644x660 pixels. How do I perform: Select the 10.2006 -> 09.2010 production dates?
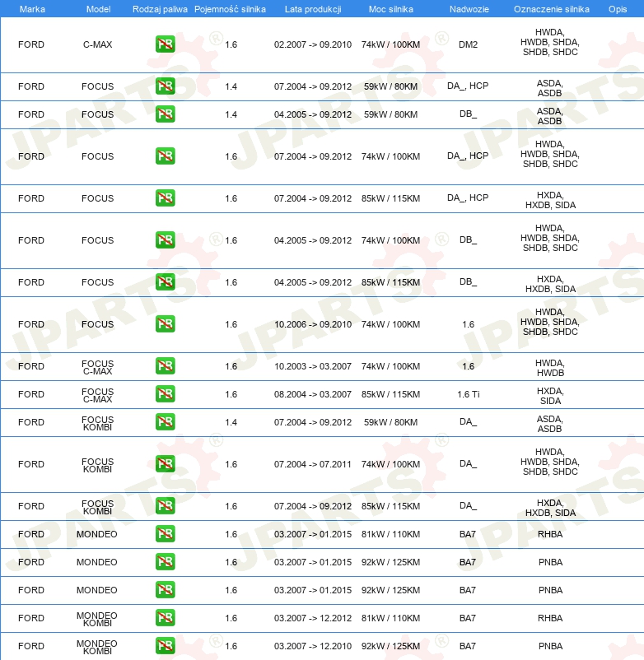(x=312, y=324)
